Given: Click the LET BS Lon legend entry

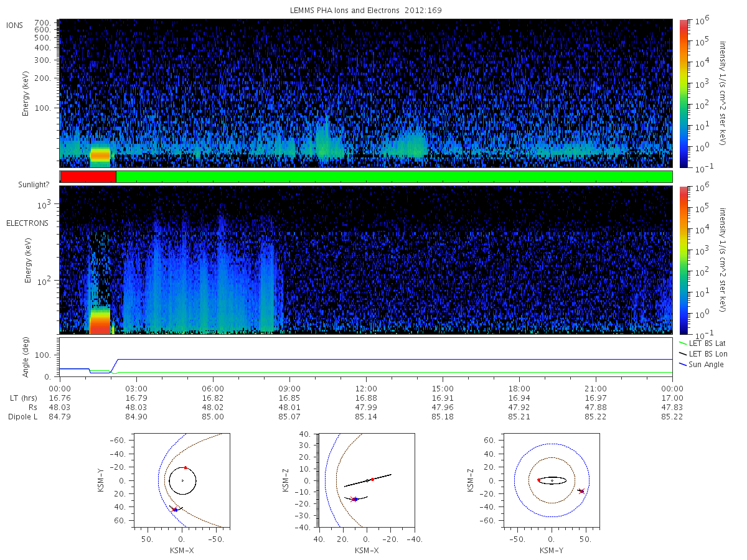Looking at the screenshot, I should pos(702,354).
